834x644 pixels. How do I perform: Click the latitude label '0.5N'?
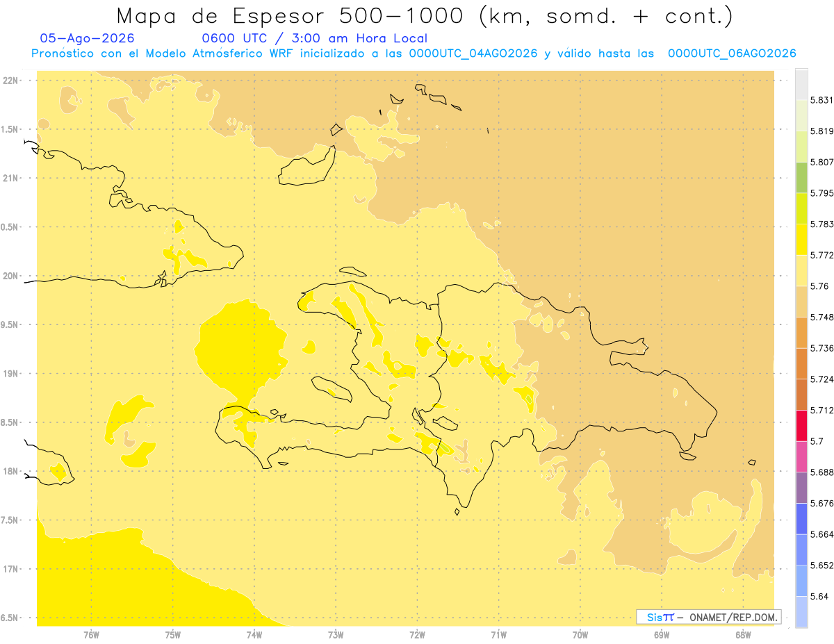[x=10, y=227]
